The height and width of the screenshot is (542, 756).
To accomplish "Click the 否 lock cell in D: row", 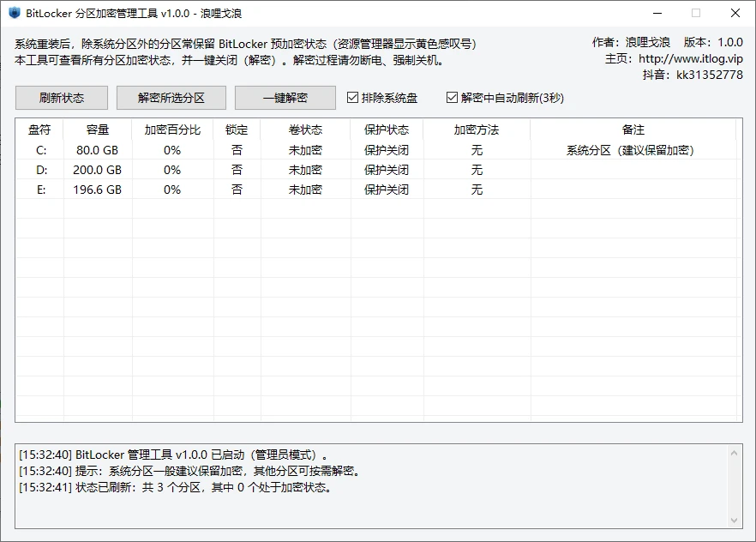I will point(237,170).
